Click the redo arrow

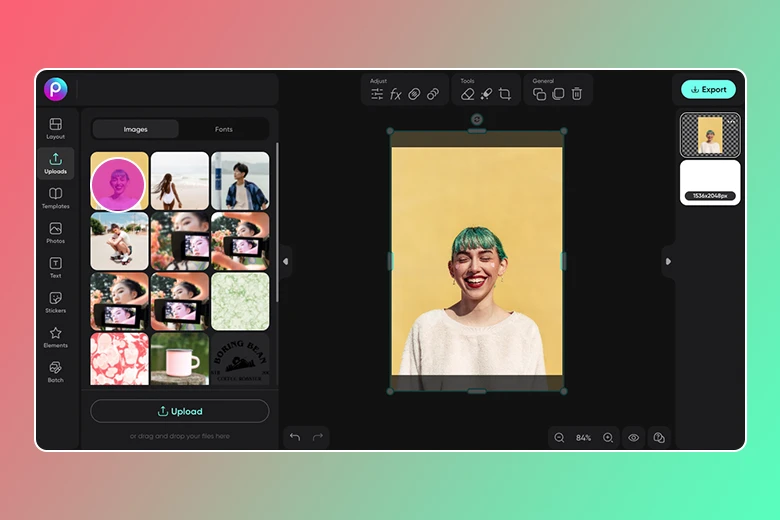[x=318, y=437]
